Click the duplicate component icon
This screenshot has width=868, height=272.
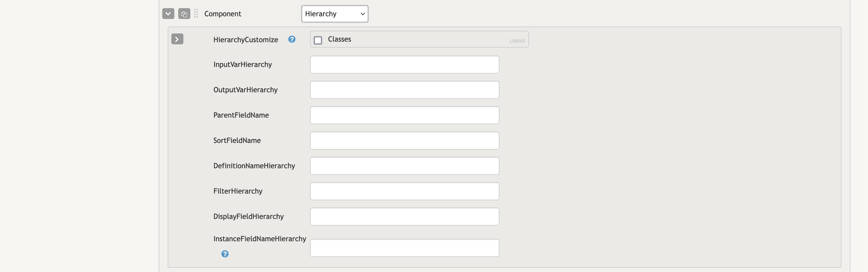pyautogui.click(x=184, y=14)
